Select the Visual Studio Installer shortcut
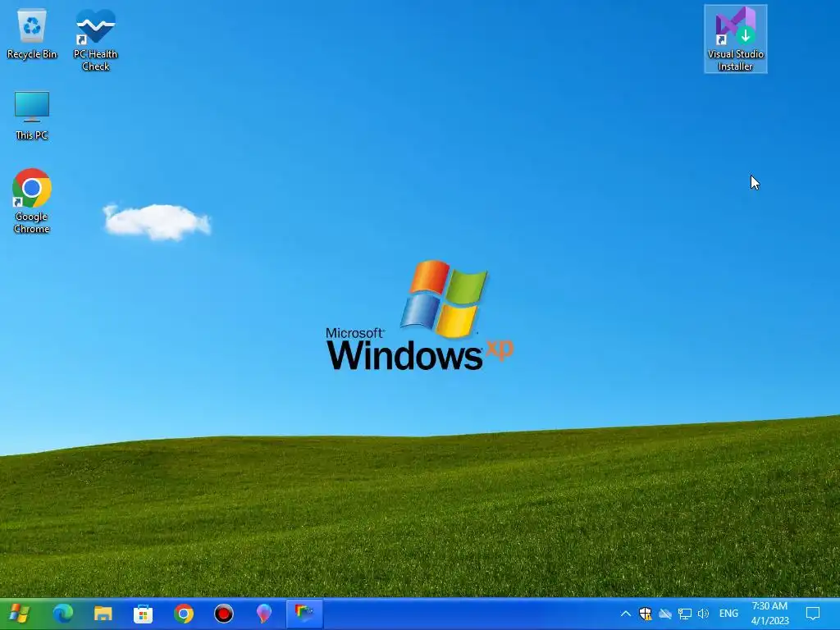This screenshot has width=840, height=630. pos(735,39)
